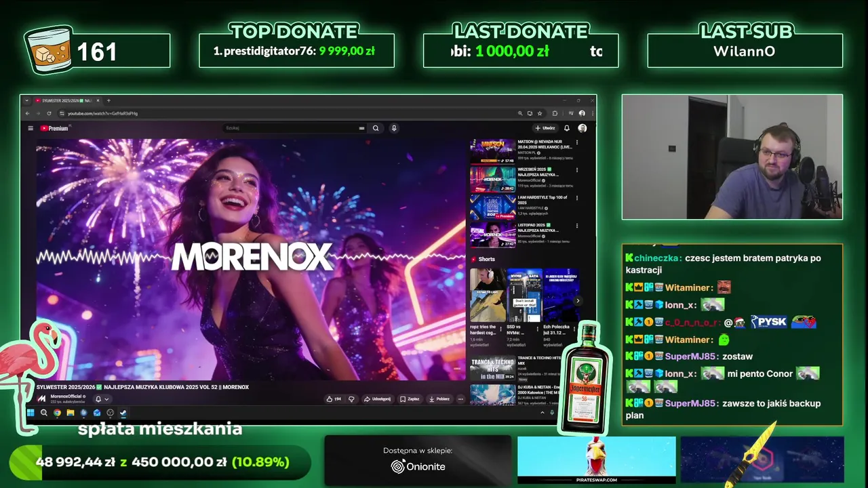868x488 pixels.
Task: Click the main MORENOX video player
Action: point(251,260)
